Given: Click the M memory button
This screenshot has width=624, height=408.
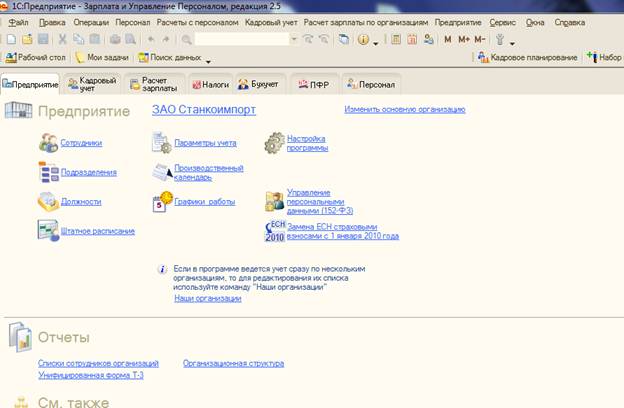Looking at the screenshot, I should 448,39.
